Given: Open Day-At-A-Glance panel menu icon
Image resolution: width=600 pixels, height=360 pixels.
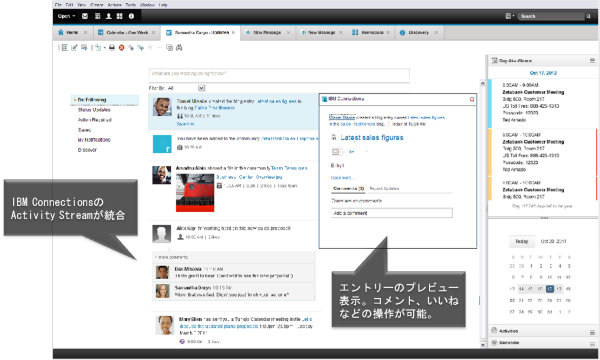Looking at the screenshot, I should pos(592,60).
